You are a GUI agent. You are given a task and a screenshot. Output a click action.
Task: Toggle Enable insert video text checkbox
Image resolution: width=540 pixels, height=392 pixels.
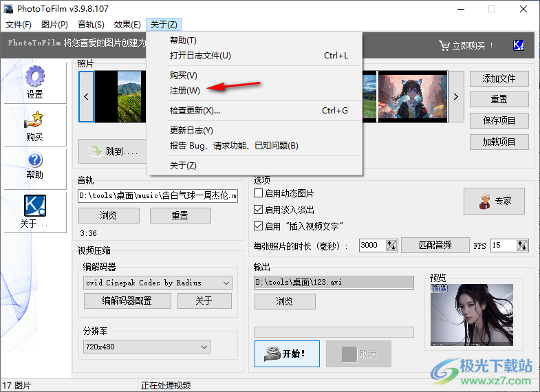click(258, 226)
